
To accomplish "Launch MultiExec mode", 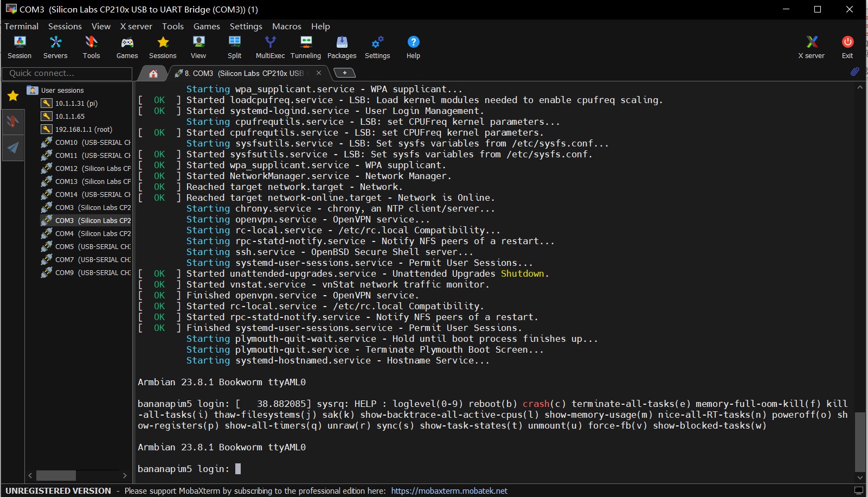I will [x=270, y=47].
